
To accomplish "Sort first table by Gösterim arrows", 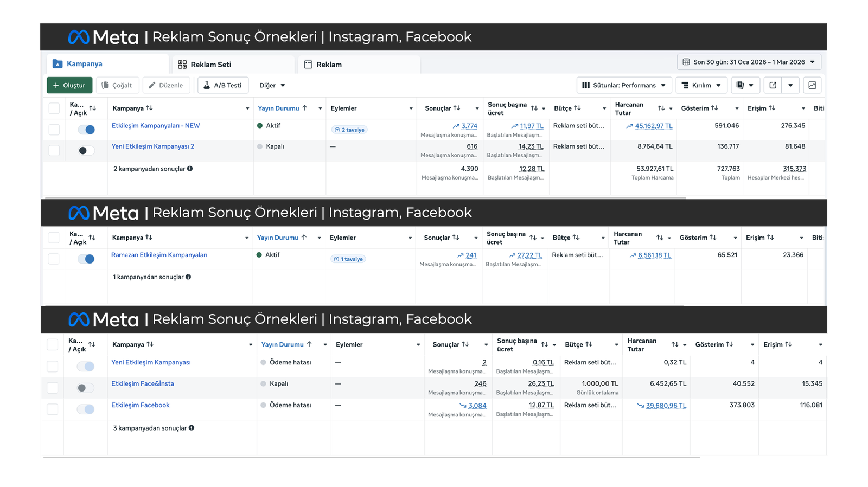I will coord(714,108).
